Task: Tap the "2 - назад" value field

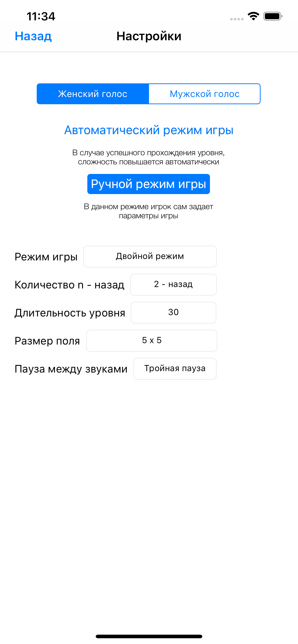Action: click(173, 284)
